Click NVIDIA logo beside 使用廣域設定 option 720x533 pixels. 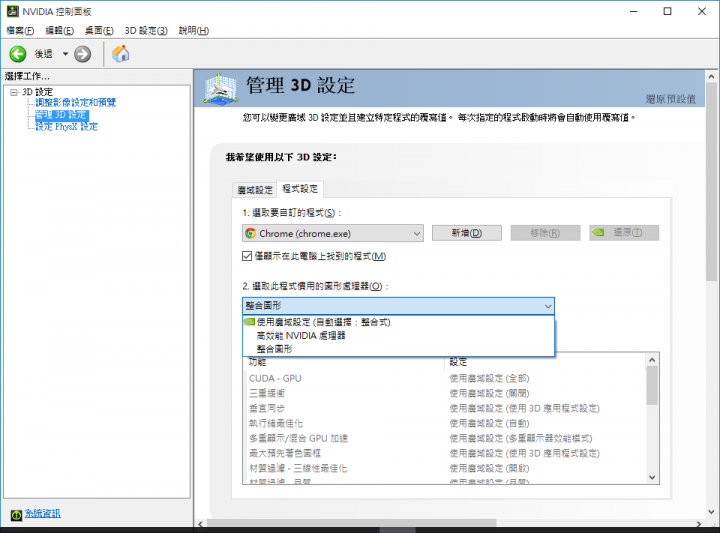pyautogui.click(x=249, y=322)
